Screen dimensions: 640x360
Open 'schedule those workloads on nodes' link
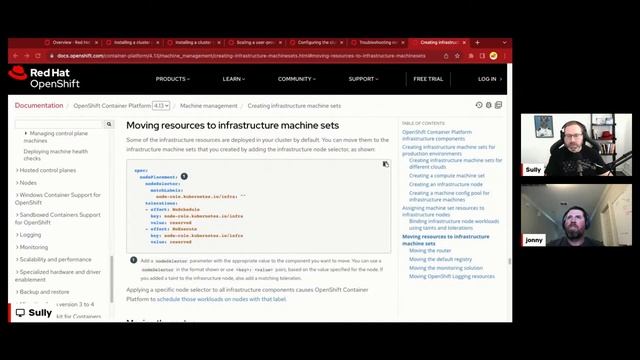click(x=222, y=299)
